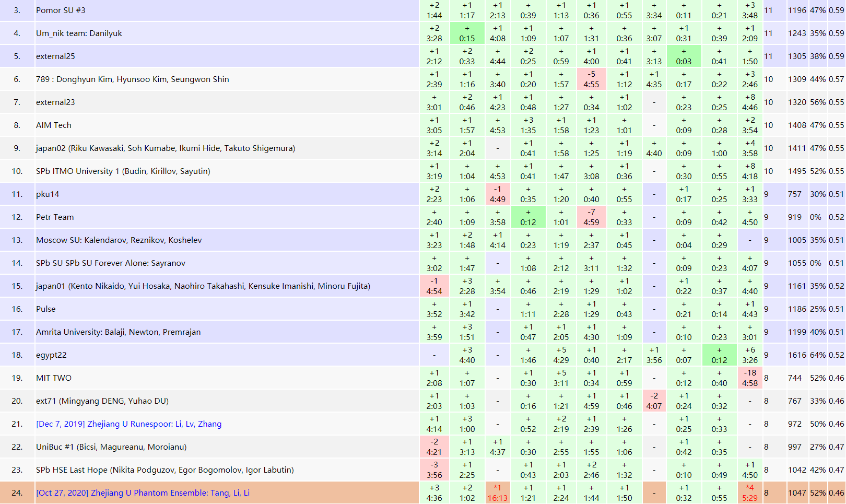
Task: Select the bright green 0:12 cell in egypt22 row
Action: [x=719, y=355]
